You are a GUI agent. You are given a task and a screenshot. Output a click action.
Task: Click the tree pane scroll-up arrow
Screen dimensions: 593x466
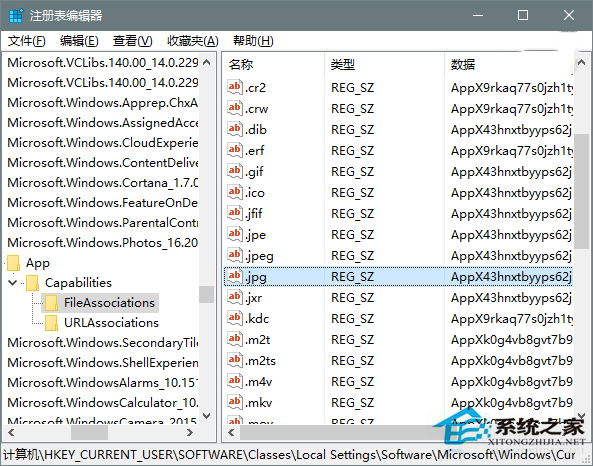[x=206, y=62]
